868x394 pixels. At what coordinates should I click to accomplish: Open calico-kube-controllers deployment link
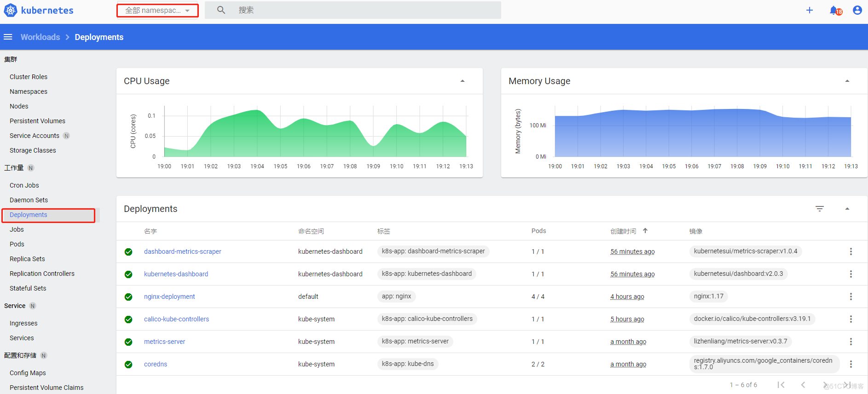[x=176, y=319]
